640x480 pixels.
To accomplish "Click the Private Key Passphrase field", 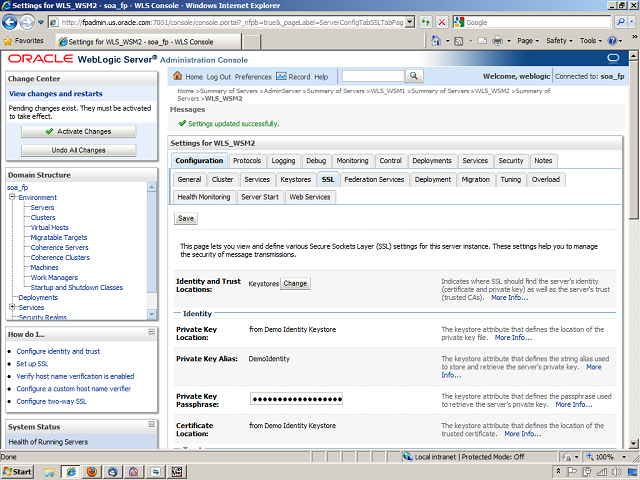I will click(295, 398).
